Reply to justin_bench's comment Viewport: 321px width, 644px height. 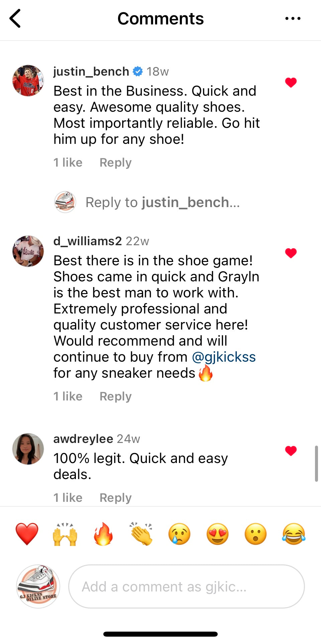(115, 163)
